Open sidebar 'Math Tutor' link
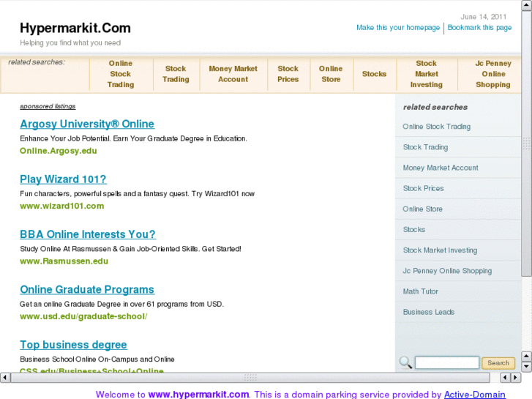Image resolution: width=532 pixels, height=399 pixels. pyautogui.click(x=420, y=291)
